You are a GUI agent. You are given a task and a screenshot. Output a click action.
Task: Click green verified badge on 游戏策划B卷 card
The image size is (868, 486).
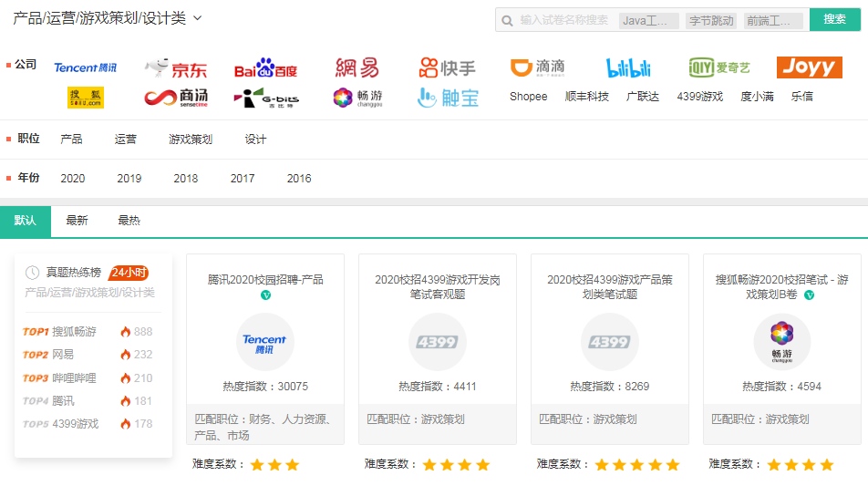coord(810,295)
